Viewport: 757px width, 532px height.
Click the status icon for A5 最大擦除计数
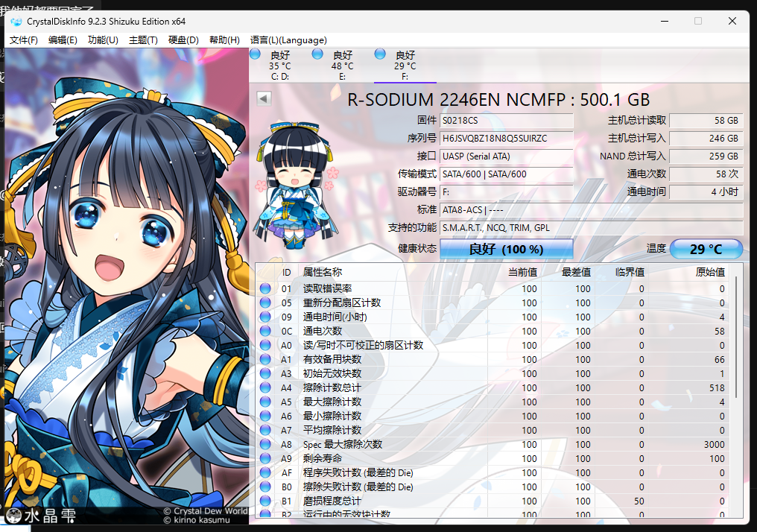265,402
